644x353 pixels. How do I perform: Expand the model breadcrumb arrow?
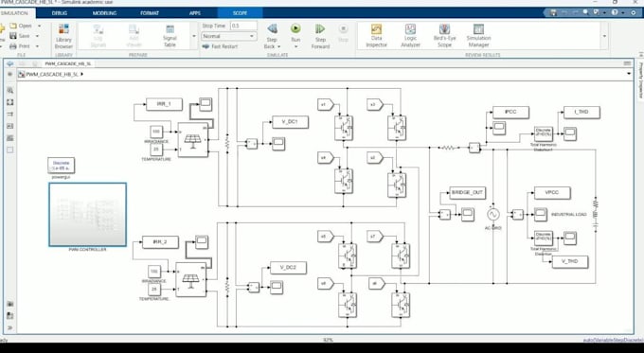(82, 75)
